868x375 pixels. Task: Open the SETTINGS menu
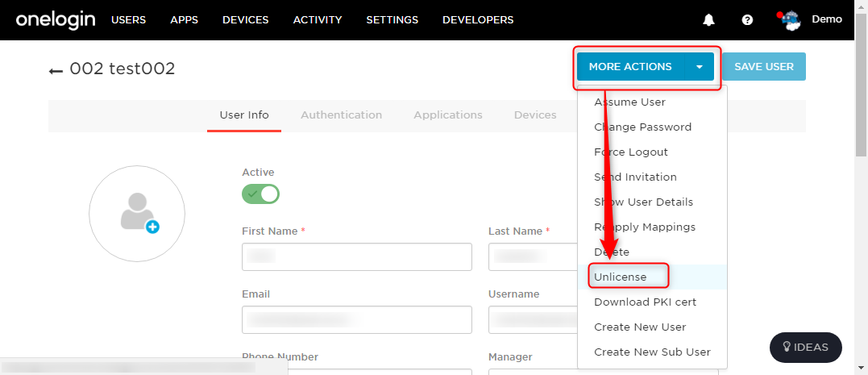coord(392,20)
